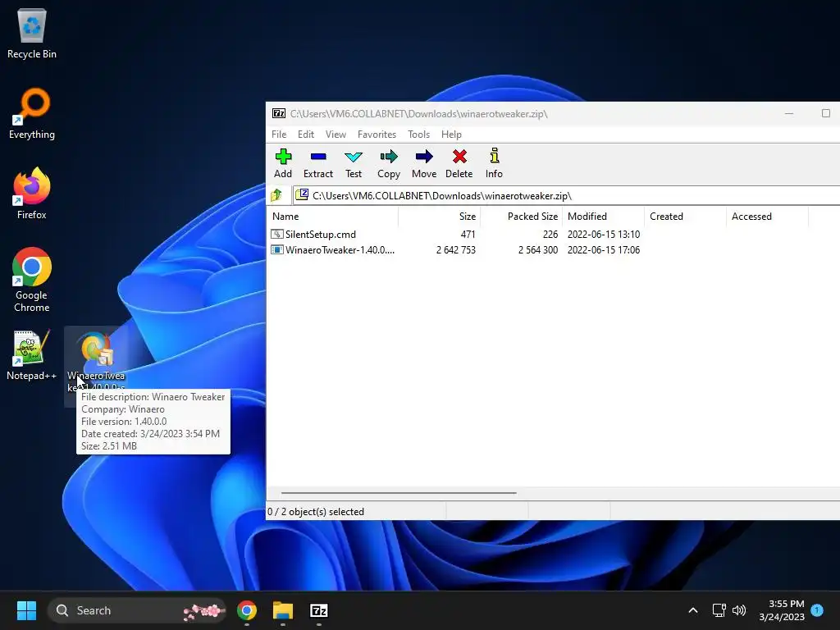This screenshot has height=630, width=840.
Task: Open the Help menu
Action: coord(452,135)
